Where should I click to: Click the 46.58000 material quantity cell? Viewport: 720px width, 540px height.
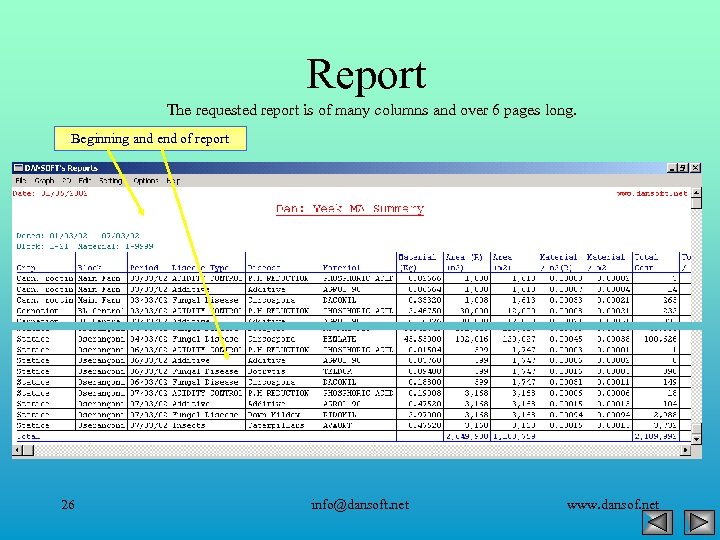click(422, 339)
